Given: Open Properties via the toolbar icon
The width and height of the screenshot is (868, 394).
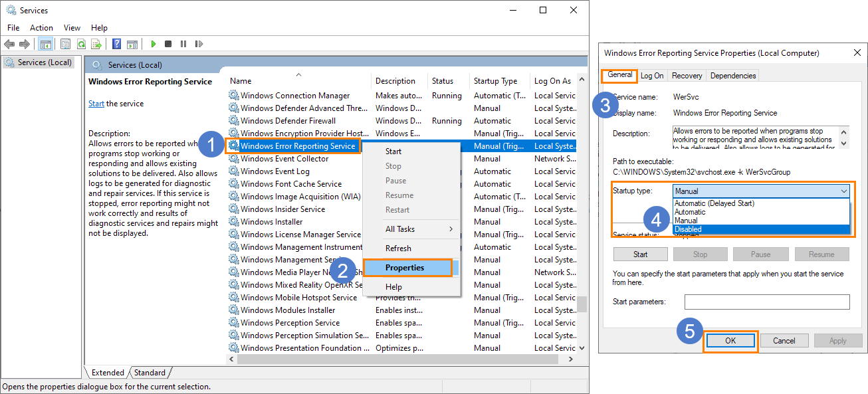Looking at the screenshot, I should (65, 44).
